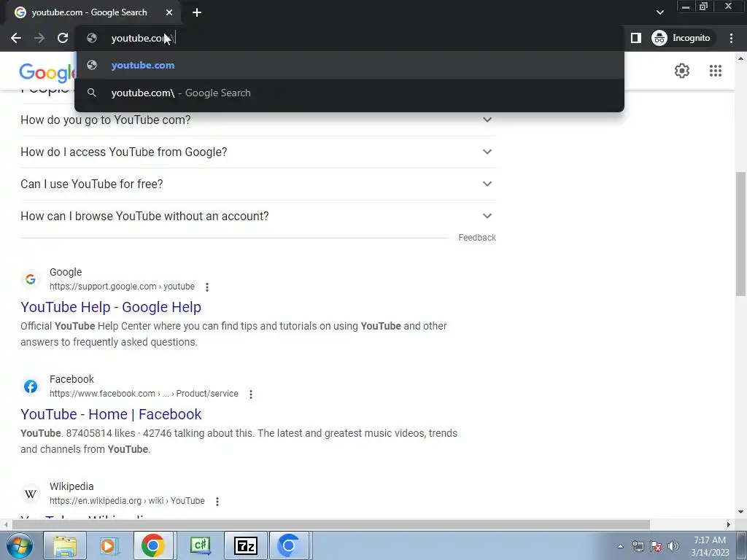747x560 pixels.
Task: Click the address bar text field
Action: pos(349,38)
